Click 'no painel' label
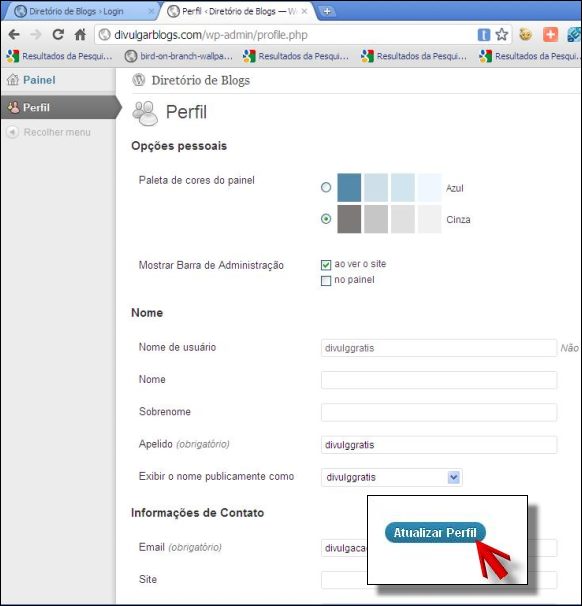Image resolution: width=582 pixels, height=606 pixels. point(354,280)
